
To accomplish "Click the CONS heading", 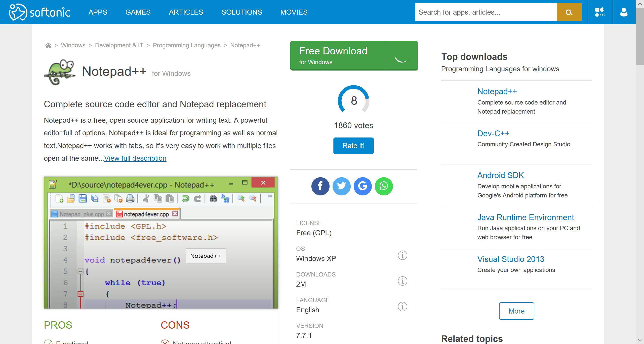I will pyautogui.click(x=175, y=325).
